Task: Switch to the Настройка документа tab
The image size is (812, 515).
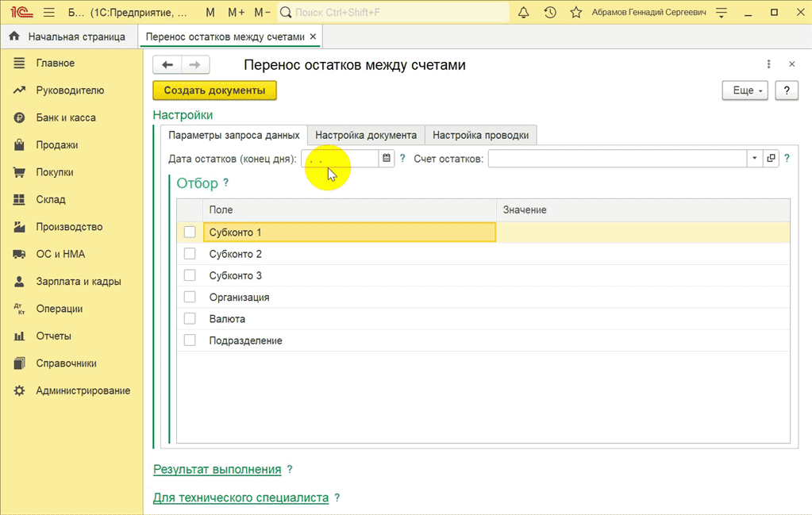Action: point(366,135)
